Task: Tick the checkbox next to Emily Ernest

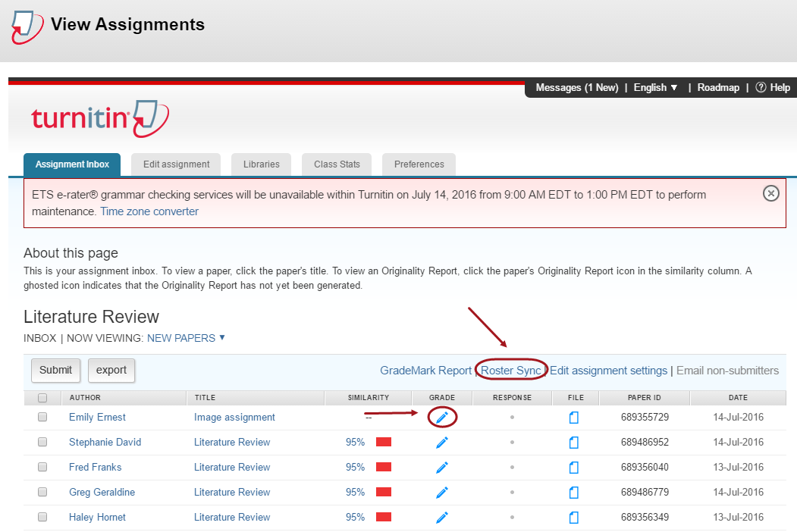Action: pyautogui.click(x=42, y=417)
